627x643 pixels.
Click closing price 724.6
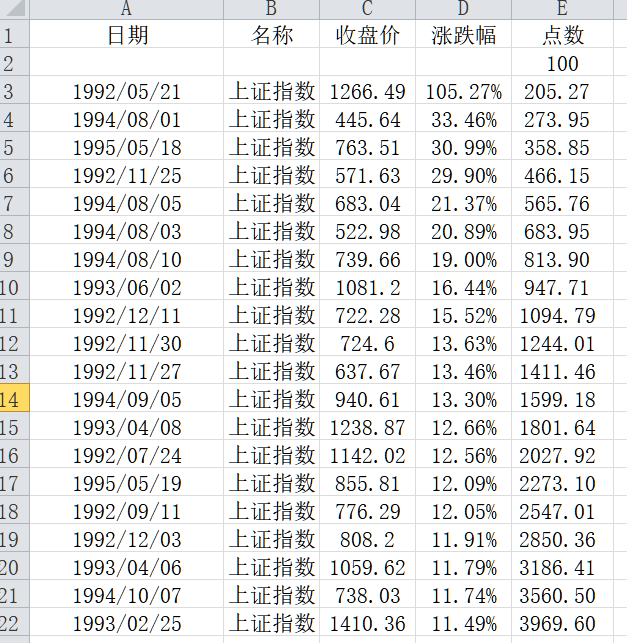click(x=367, y=342)
